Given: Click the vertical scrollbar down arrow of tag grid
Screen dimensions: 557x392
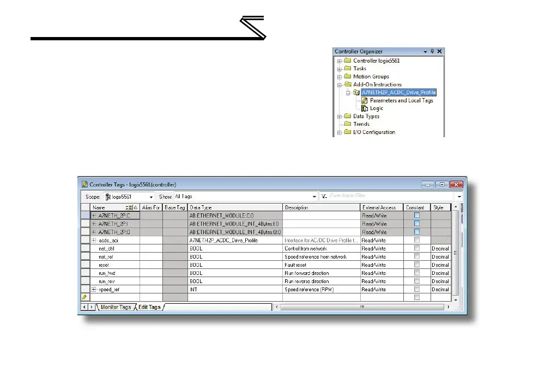Looking at the screenshot, I should (456, 300).
